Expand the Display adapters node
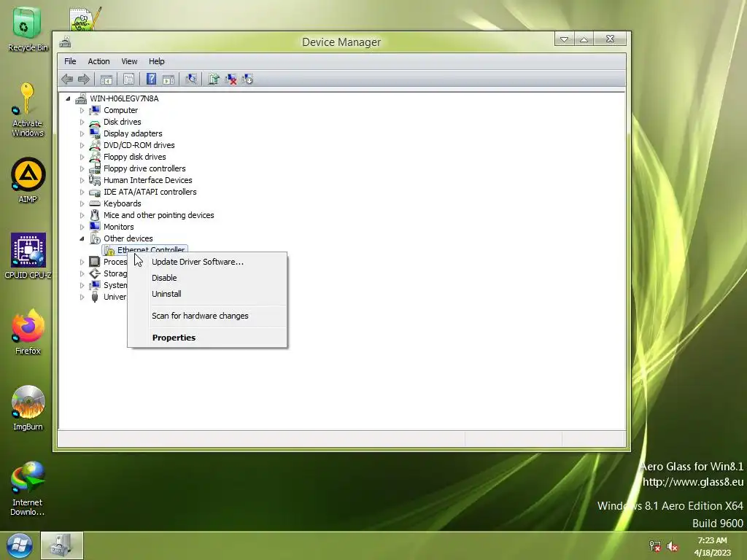The width and height of the screenshot is (747, 560). (82, 134)
